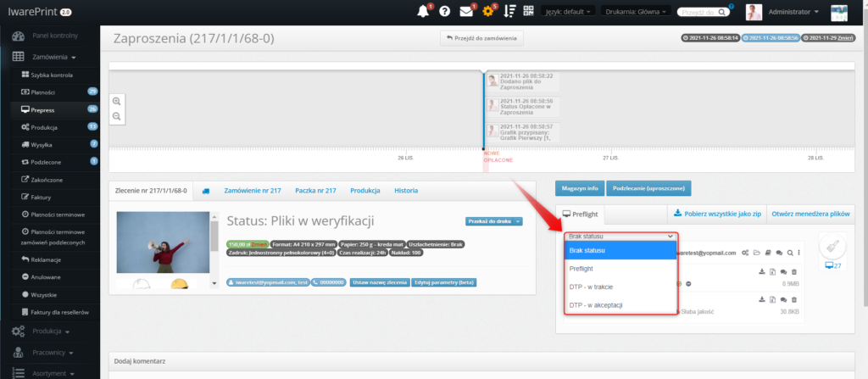Screen dimensions: 868x379
Task: Click Podzlecanie (uproszczone) button
Action: (648, 188)
